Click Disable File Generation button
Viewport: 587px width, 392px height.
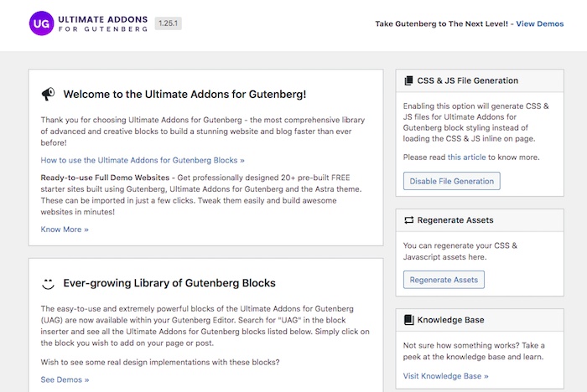point(451,181)
